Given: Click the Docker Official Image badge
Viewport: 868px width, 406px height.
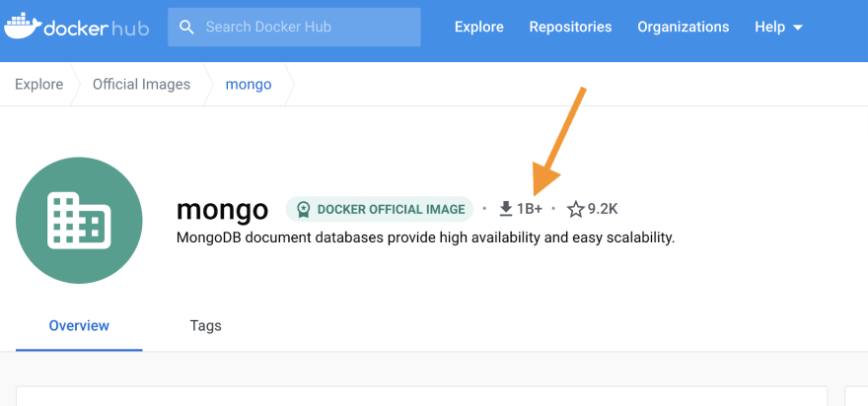Looking at the screenshot, I should [380, 209].
